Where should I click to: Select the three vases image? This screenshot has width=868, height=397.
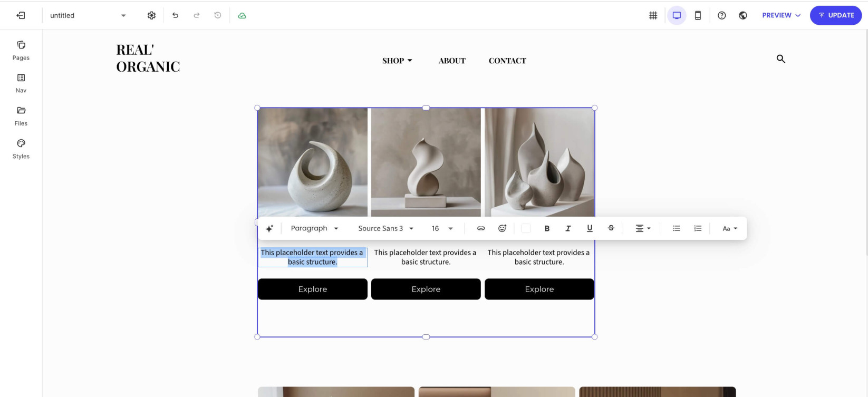pos(539,162)
